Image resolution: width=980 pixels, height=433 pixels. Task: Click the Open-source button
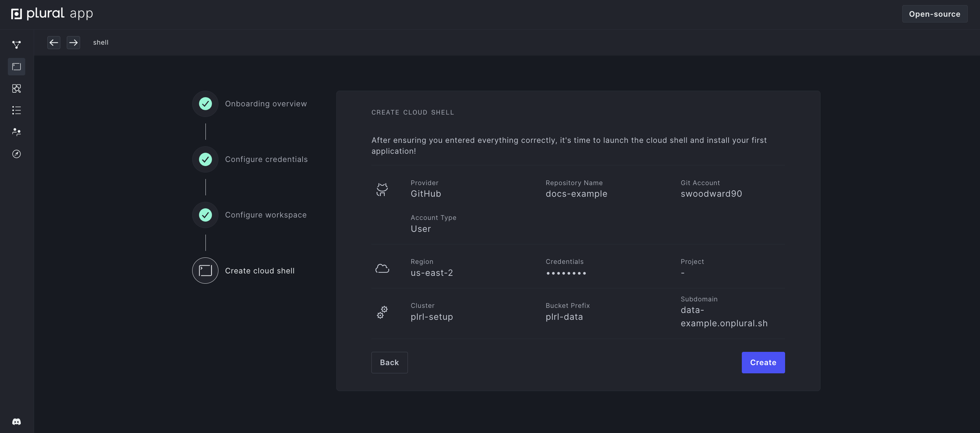(x=934, y=14)
